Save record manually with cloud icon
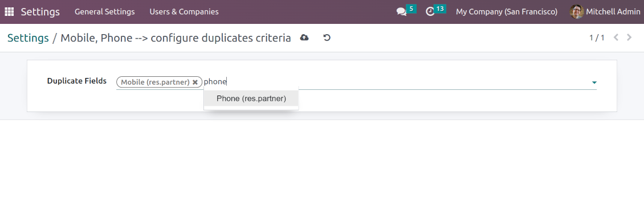Image resolution: width=644 pixels, height=223 pixels. (x=304, y=38)
